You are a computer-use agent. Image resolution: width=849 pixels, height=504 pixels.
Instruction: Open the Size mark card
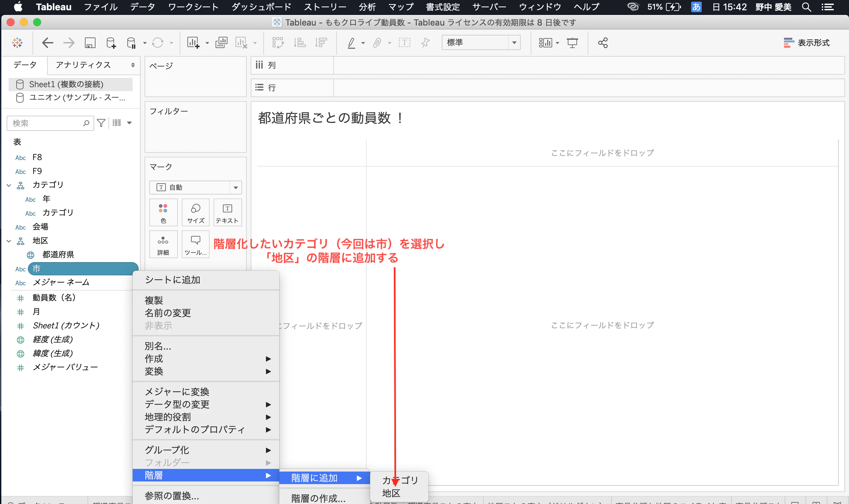[195, 212]
